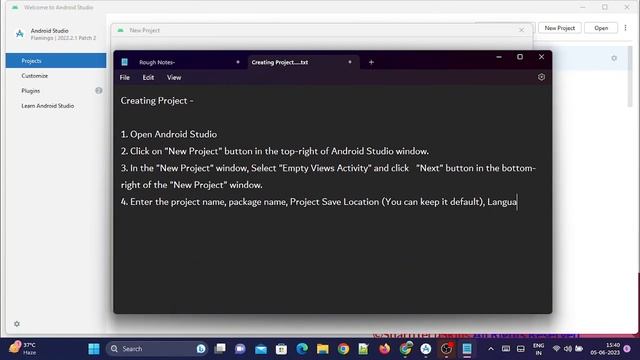Close the Creating Project....txt tab
Screen dimensions: 640x360
(350, 62)
